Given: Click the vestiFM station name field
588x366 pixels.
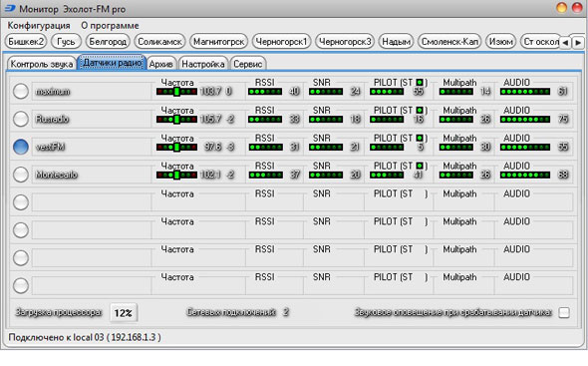Looking at the screenshot, I should (91, 147).
